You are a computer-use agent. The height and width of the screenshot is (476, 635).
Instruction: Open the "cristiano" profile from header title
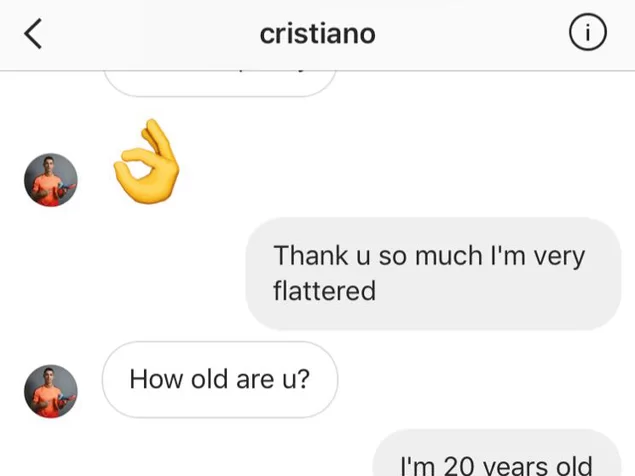point(317,34)
